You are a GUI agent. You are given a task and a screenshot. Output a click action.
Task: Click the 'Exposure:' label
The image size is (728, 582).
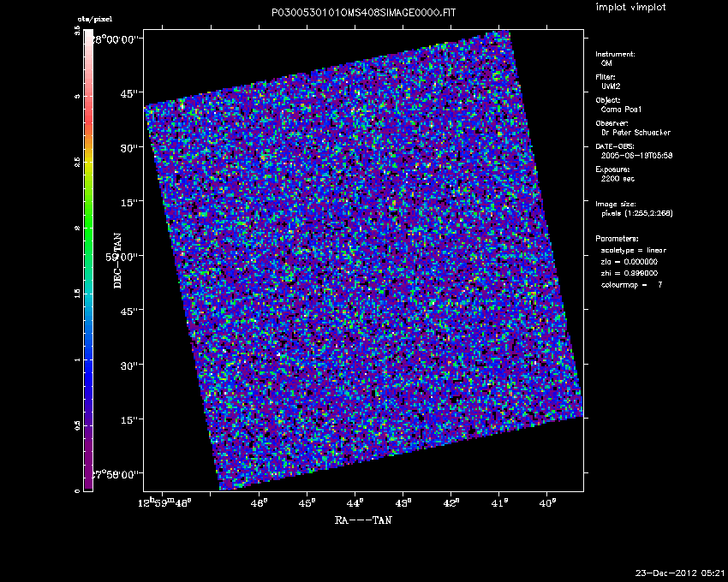coord(613,169)
